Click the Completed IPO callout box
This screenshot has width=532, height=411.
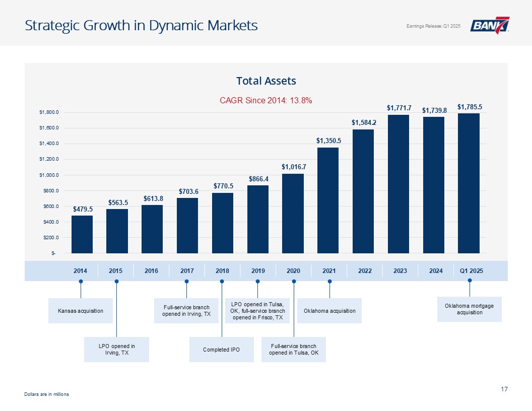pyautogui.click(x=221, y=350)
